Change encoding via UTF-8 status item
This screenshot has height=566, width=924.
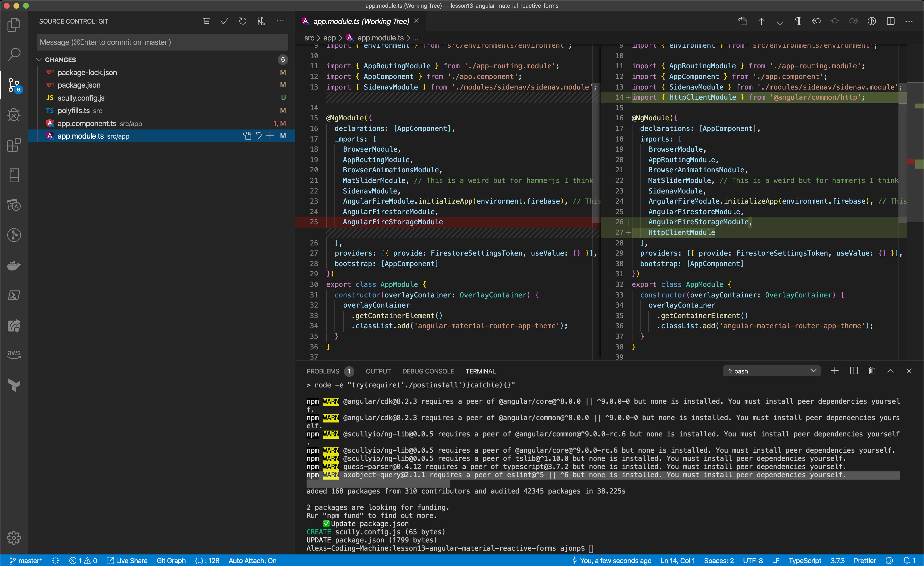pos(753,560)
